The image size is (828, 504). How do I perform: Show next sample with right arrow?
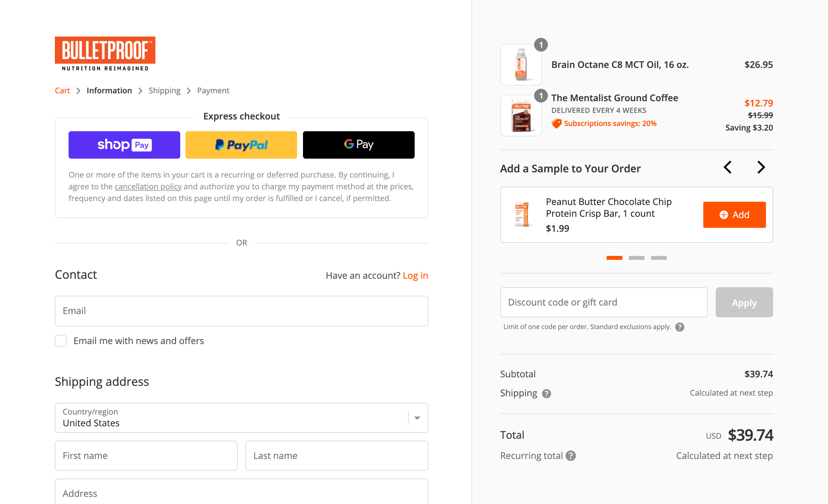(x=761, y=167)
